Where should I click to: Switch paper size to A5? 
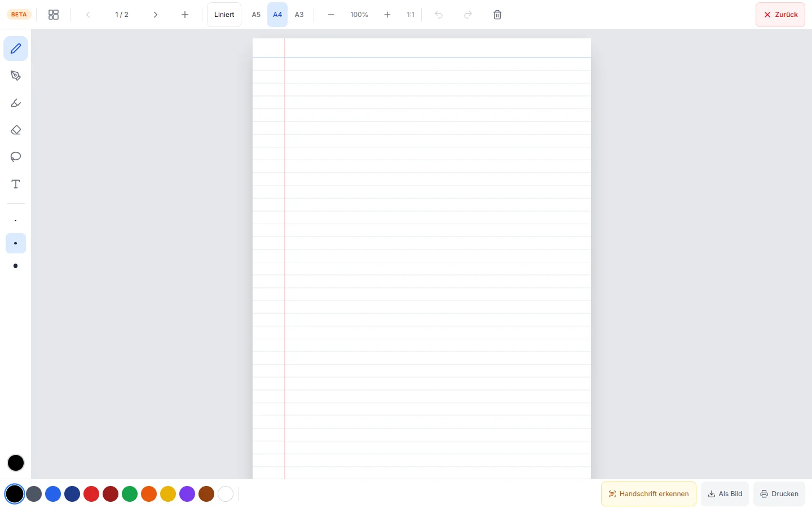(256, 15)
